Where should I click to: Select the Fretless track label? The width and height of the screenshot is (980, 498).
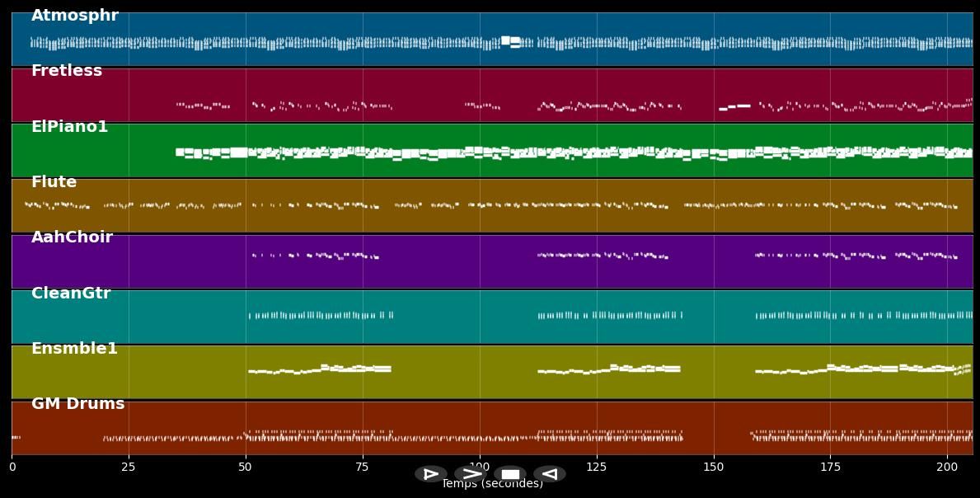[67, 71]
